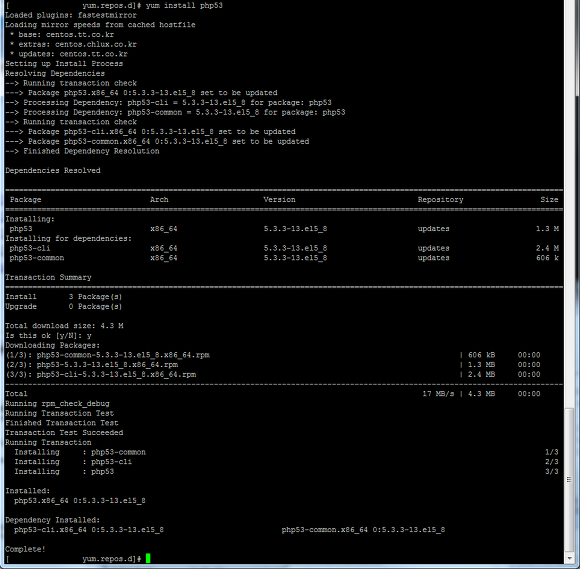The height and width of the screenshot is (569, 580).
Task: Click 'php53-cli.x86_64 0:5.3.3-13.el5_8' dependency entry
Action: click(89, 530)
